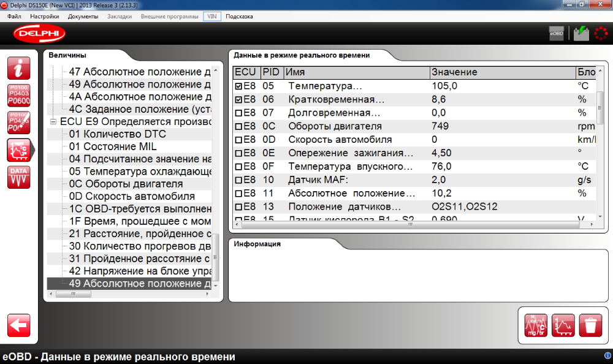The height and width of the screenshot is (364, 613).
Task: Check the E8 07 Долговременная checkbox
Action: 238,113
